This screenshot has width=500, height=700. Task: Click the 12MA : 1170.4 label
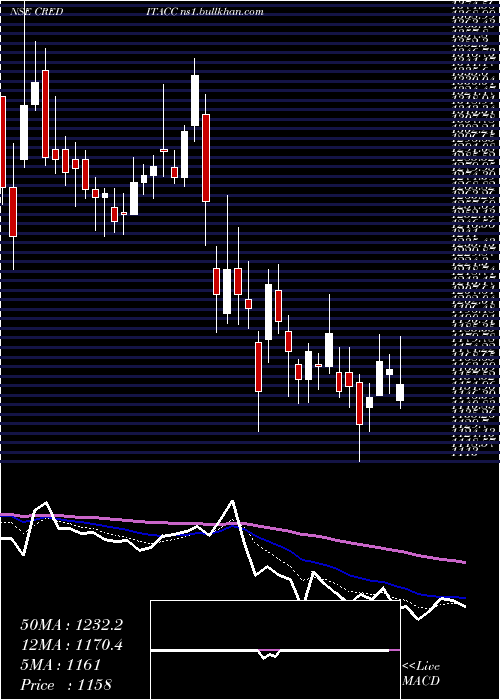71,645
